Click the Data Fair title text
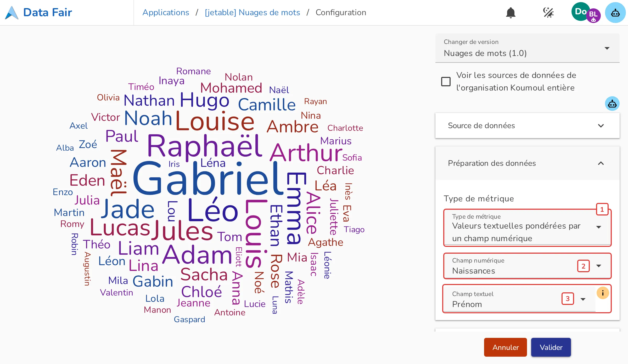Screen dimensions: 628x364 [x=48, y=13]
